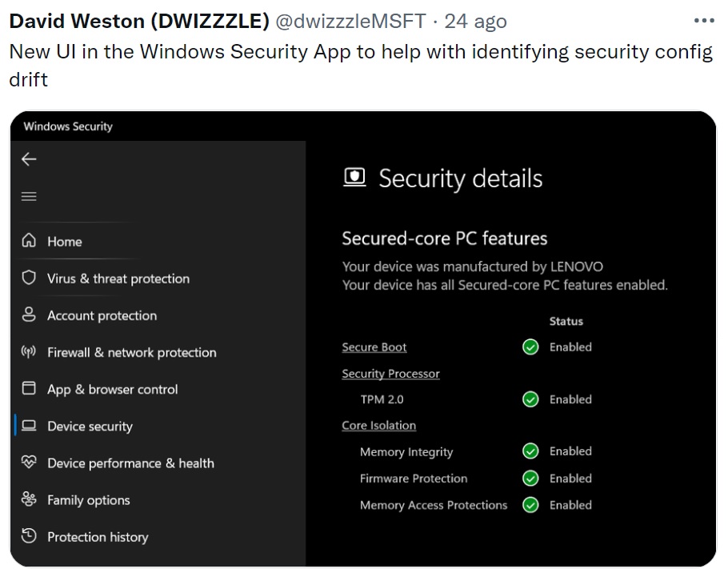Open the Security Processor link
Screen dimensions: 728x573
pyautogui.click(x=390, y=374)
